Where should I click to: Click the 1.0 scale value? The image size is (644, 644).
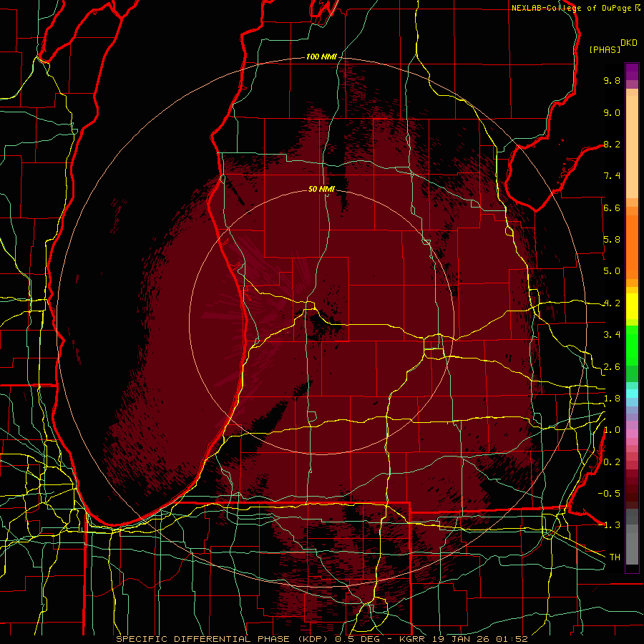point(612,430)
